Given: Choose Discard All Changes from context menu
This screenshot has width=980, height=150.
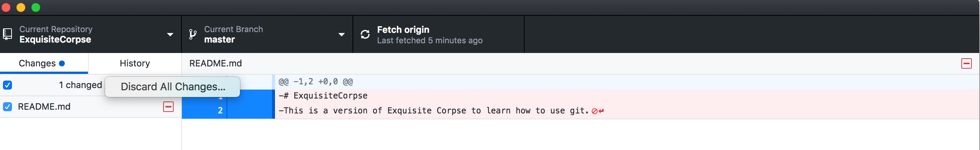Looking at the screenshot, I should tap(173, 87).
